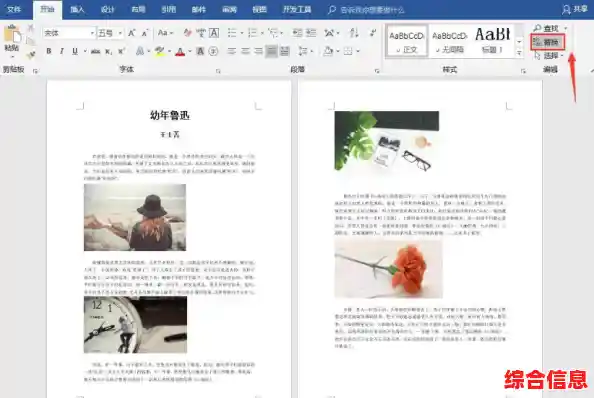Click the sort A-Z icon
This screenshot has width=594, height=398.
(354, 33)
